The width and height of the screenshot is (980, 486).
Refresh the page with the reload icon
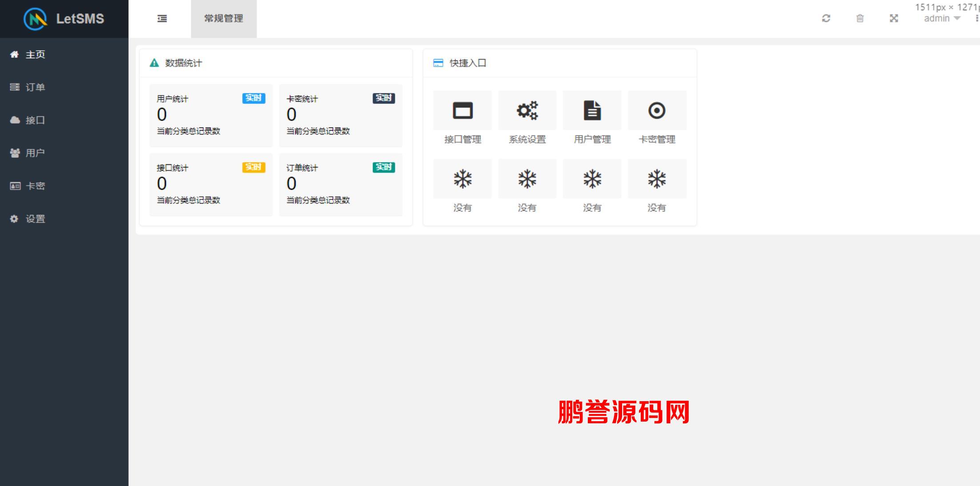[x=826, y=18]
